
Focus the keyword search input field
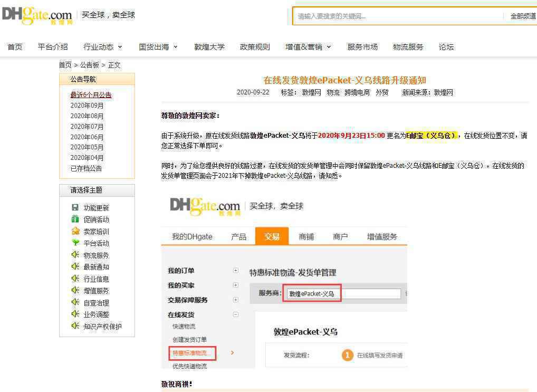click(x=399, y=16)
